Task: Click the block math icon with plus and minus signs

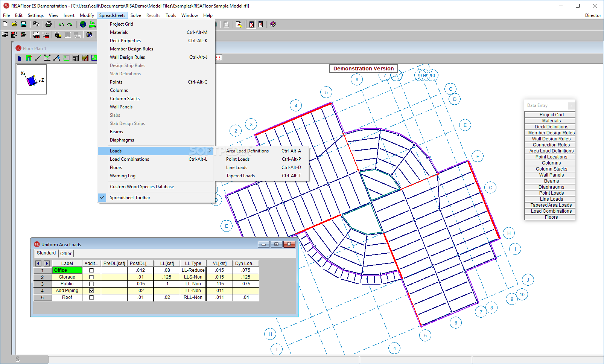Action: pyautogui.click(x=46, y=35)
